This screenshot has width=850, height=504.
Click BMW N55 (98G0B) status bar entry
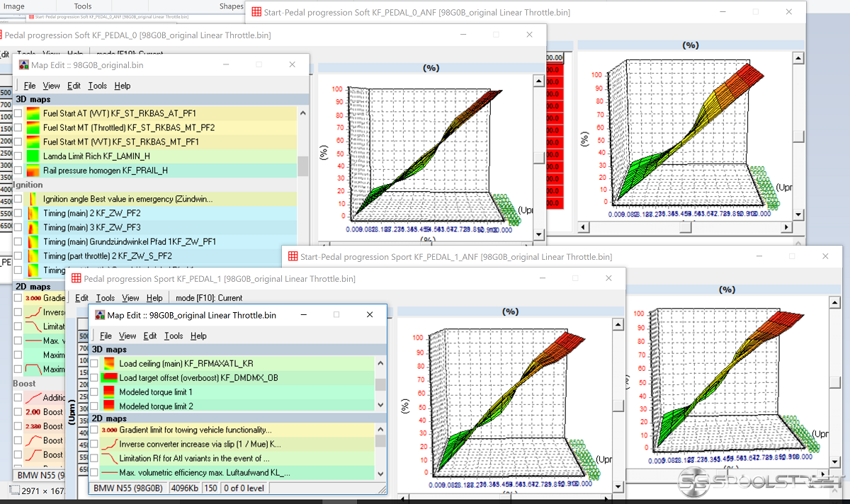point(128,488)
